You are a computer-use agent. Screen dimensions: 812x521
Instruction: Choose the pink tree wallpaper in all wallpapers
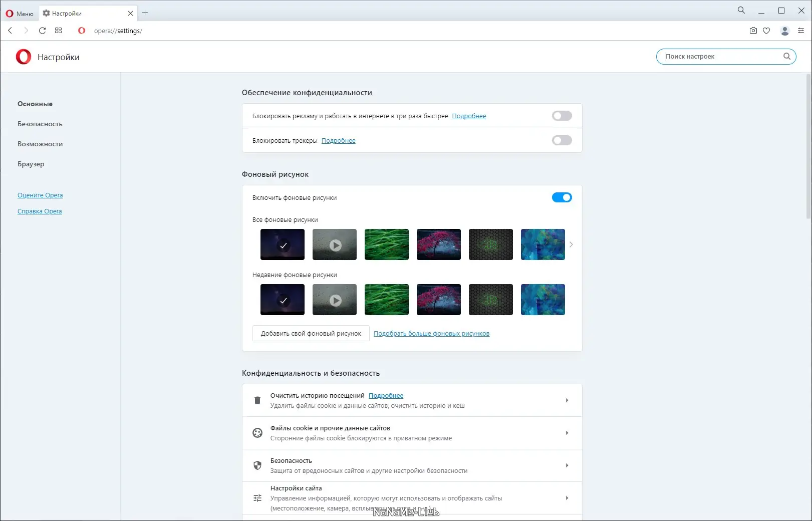439,244
